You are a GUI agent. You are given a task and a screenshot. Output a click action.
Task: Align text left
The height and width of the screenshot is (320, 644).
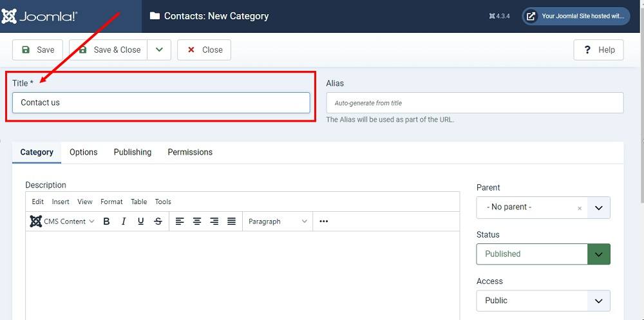(180, 221)
